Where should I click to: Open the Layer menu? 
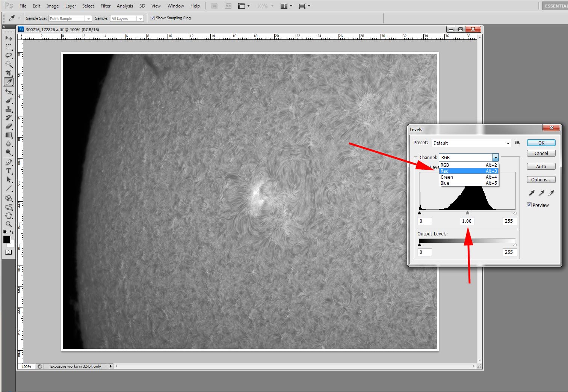(x=71, y=6)
